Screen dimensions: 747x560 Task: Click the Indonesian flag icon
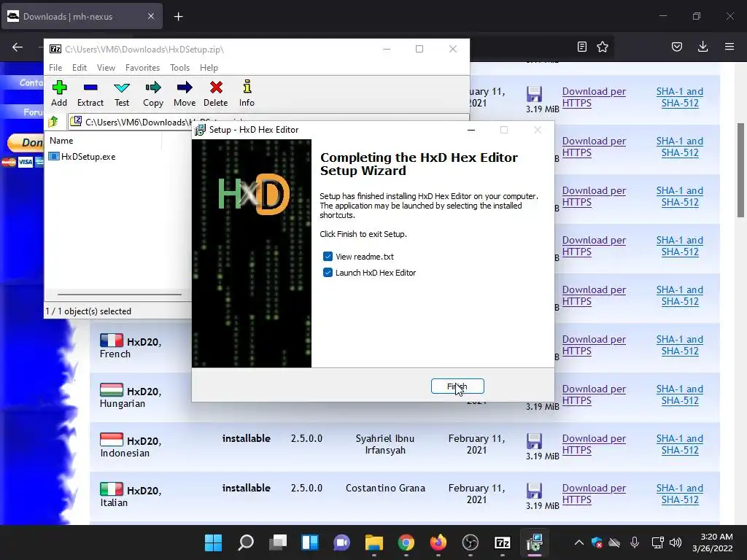click(112, 439)
